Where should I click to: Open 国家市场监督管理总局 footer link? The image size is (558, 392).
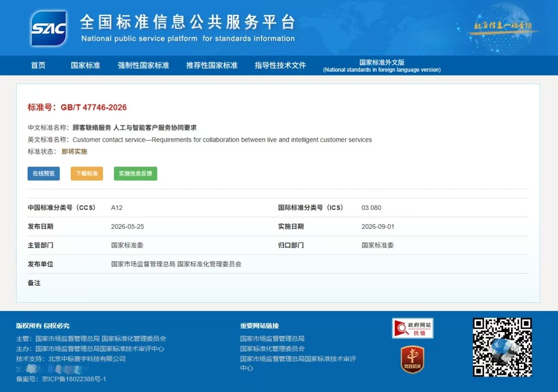pos(272,339)
